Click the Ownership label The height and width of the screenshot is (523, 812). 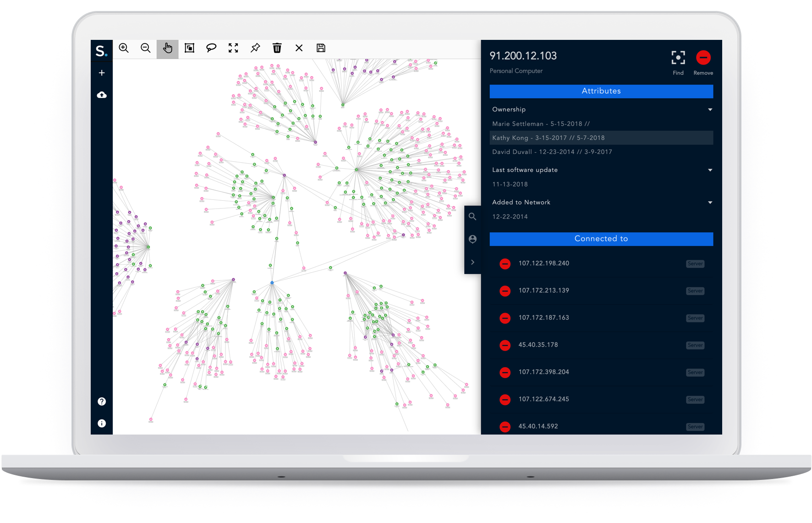coord(509,110)
